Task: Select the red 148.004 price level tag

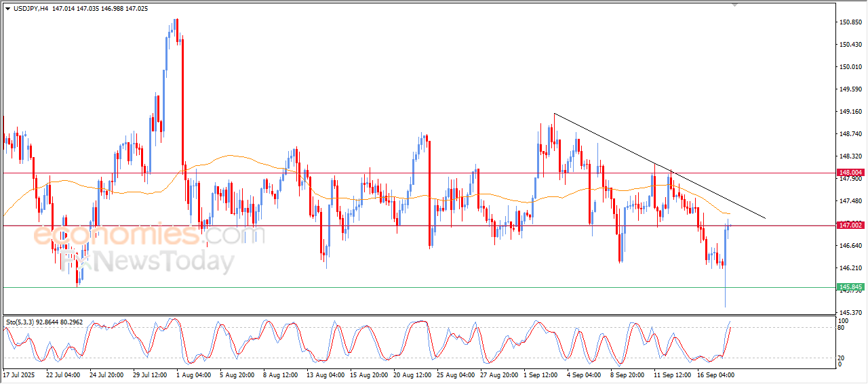Action: [x=850, y=173]
